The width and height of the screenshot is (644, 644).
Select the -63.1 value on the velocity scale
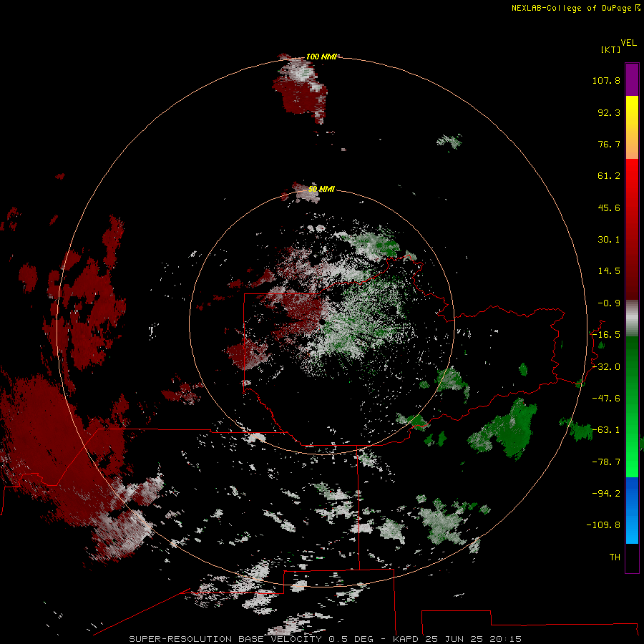pos(606,430)
